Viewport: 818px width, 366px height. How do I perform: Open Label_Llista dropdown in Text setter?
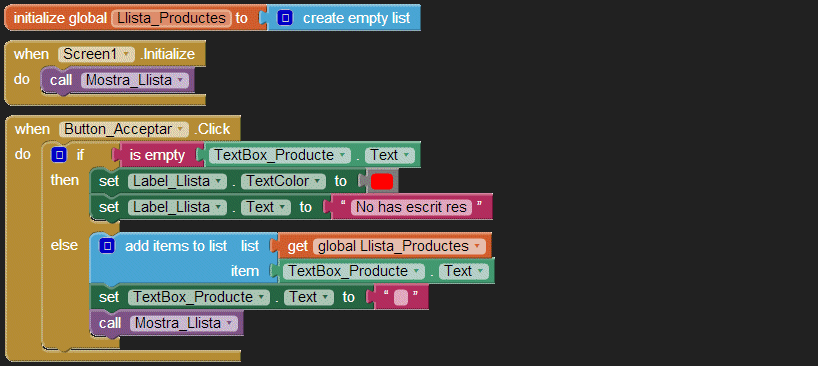(x=177, y=207)
